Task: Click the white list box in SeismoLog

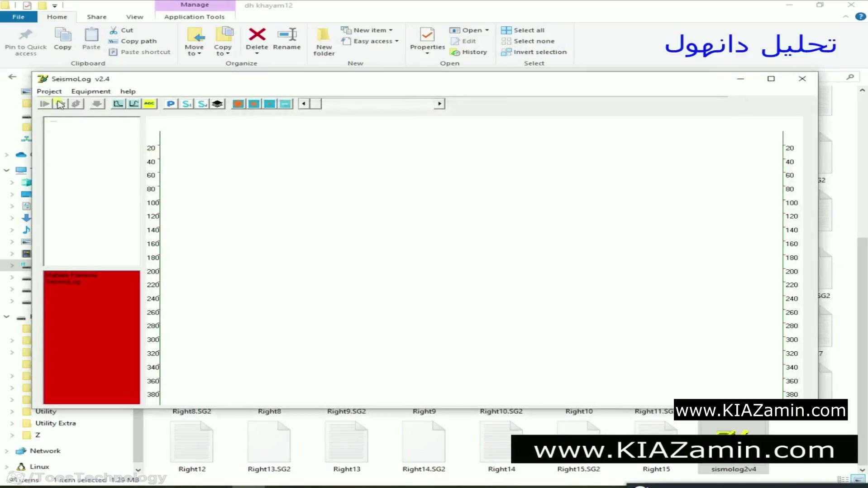Action: [x=92, y=191]
